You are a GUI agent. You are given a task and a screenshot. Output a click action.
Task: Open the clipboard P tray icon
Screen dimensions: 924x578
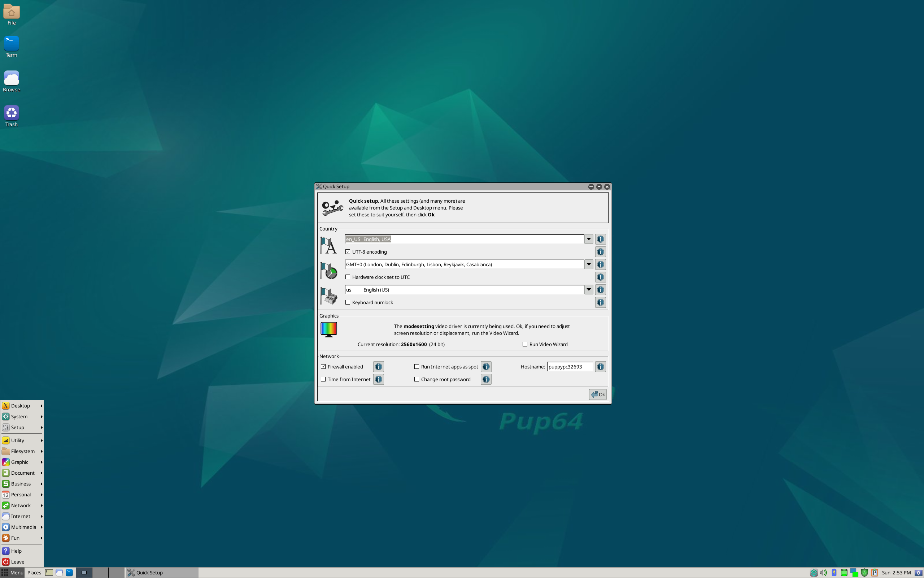[x=874, y=572]
